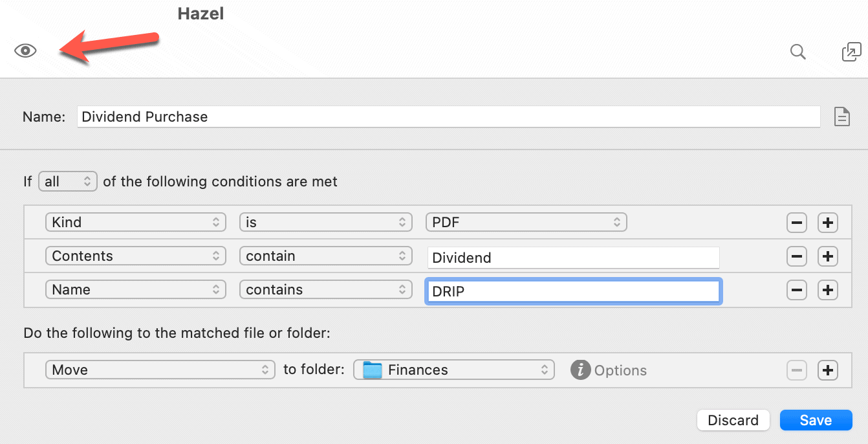This screenshot has height=444, width=868.
Task: Click the DRIP text field
Action: (x=573, y=291)
